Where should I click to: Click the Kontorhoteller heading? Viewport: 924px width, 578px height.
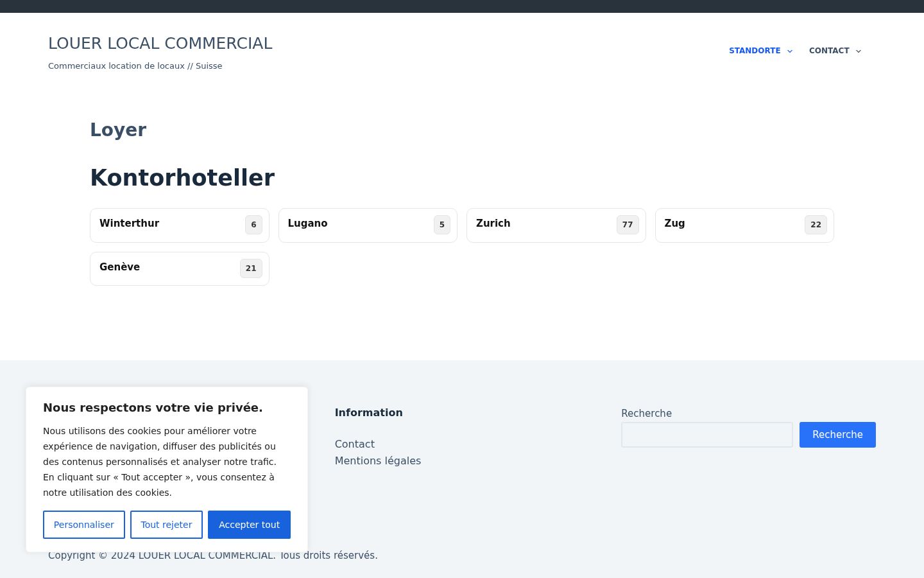(x=182, y=178)
